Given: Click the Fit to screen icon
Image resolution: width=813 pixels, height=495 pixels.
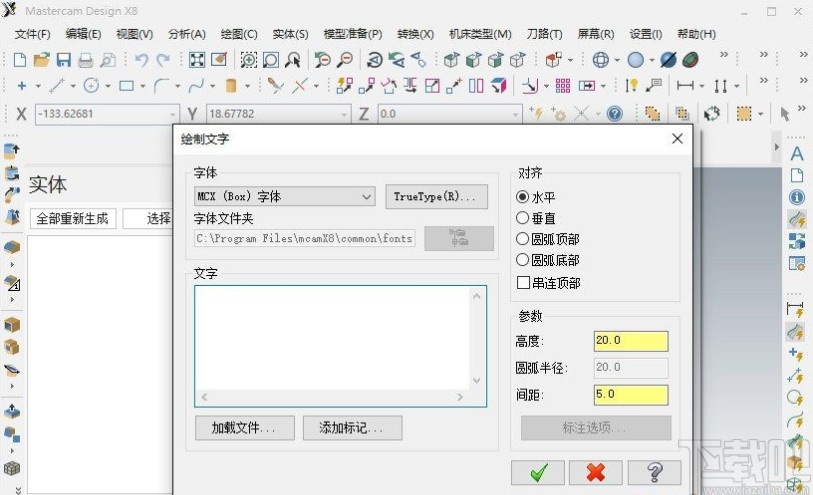Looking at the screenshot, I should click(197, 60).
